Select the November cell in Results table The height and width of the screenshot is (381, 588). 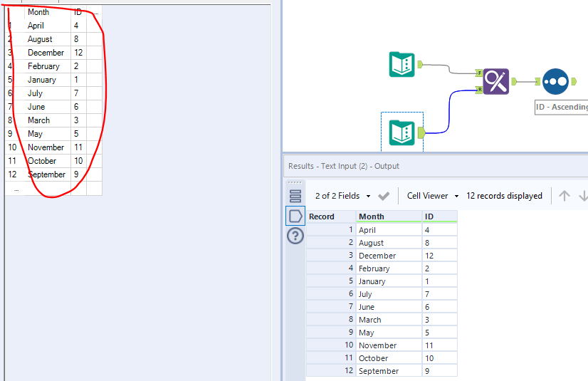(389, 345)
